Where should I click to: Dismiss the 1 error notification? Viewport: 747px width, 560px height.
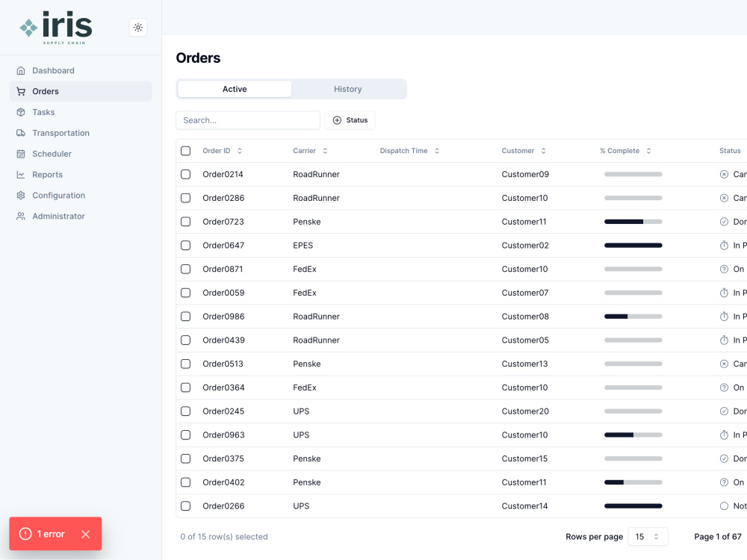pyautogui.click(x=86, y=535)
